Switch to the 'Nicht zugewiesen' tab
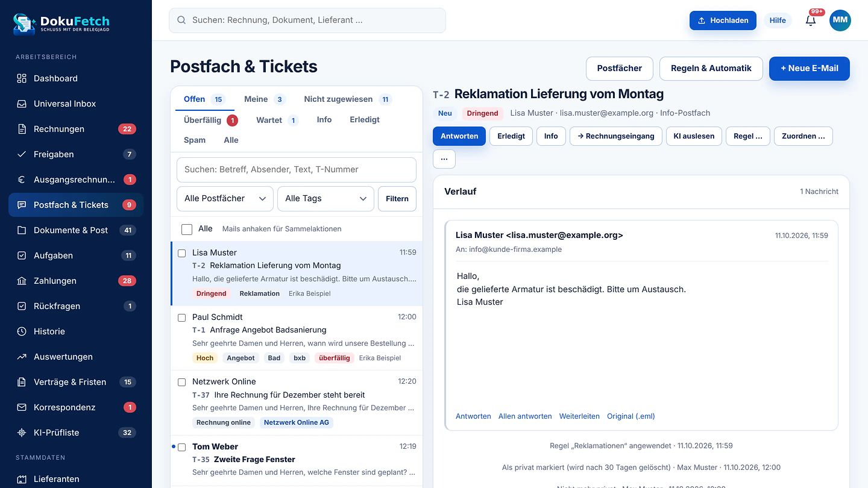The width and height of the screenshot is (868, 488). click(x=347, y=99)
